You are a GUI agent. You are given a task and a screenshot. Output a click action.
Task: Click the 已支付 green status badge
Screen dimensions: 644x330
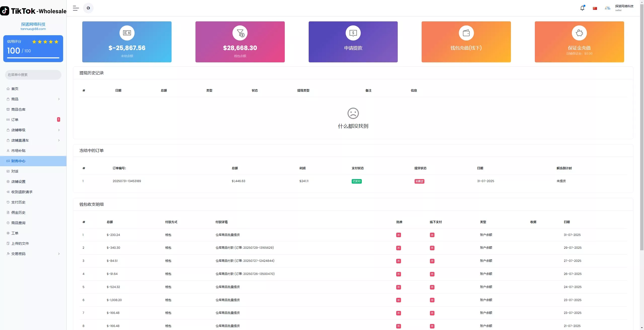click(x=356, y=181)
